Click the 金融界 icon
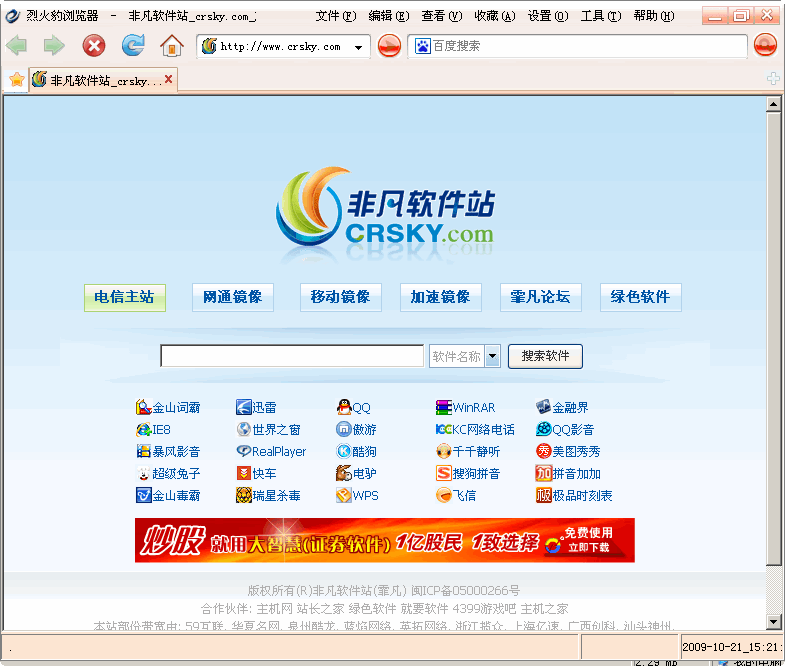The height and width of the screenshot is (666, 785). click(543, 407)
